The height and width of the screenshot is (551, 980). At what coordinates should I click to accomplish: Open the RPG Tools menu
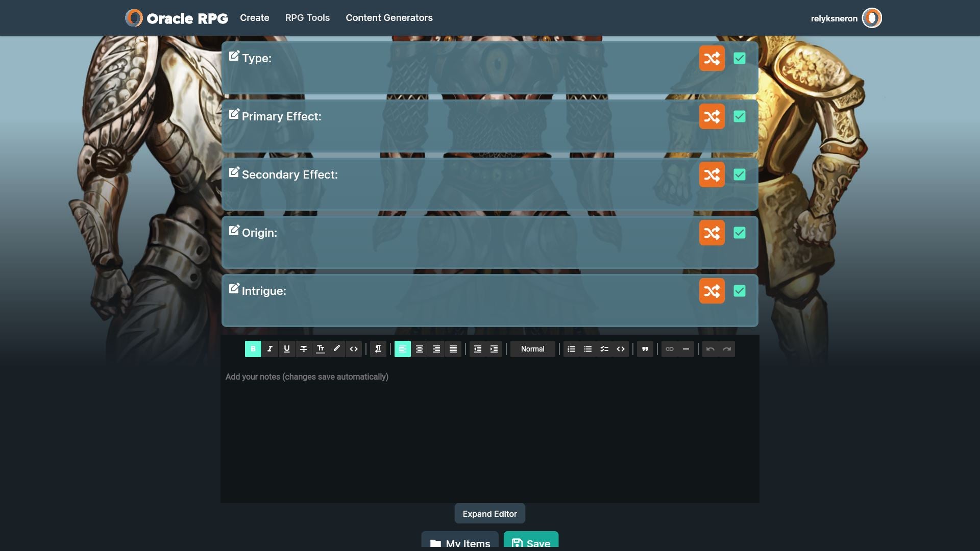(307, 18)
